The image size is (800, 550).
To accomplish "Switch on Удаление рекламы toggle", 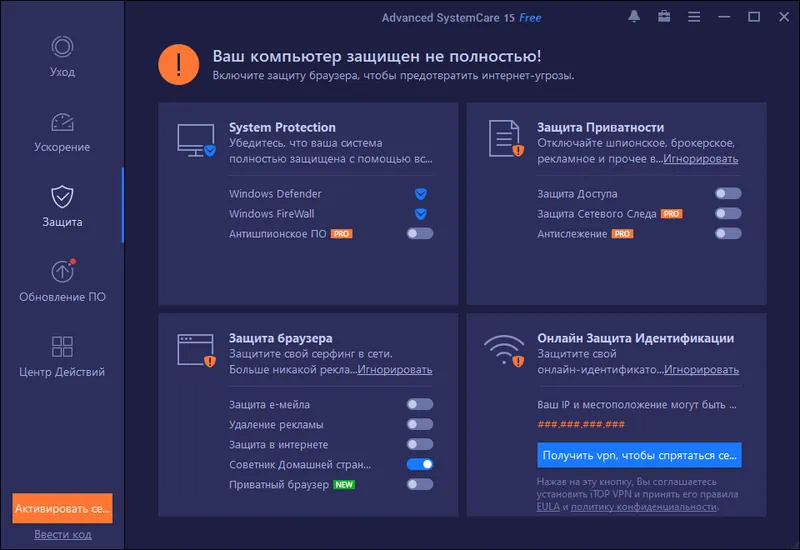I will coord(420,424).
